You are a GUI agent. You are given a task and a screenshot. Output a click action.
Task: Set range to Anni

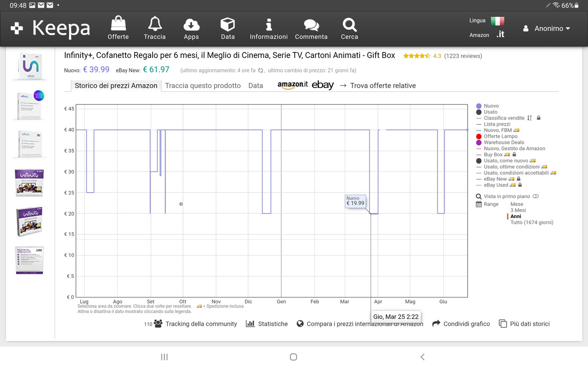[516, 216]
